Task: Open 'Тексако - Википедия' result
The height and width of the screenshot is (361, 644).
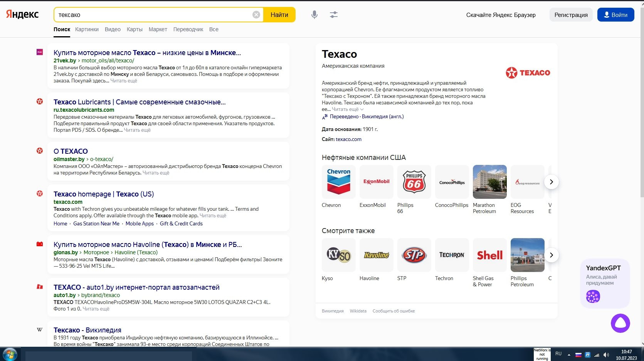Action: pyautogui.click(x=87, y=330)
